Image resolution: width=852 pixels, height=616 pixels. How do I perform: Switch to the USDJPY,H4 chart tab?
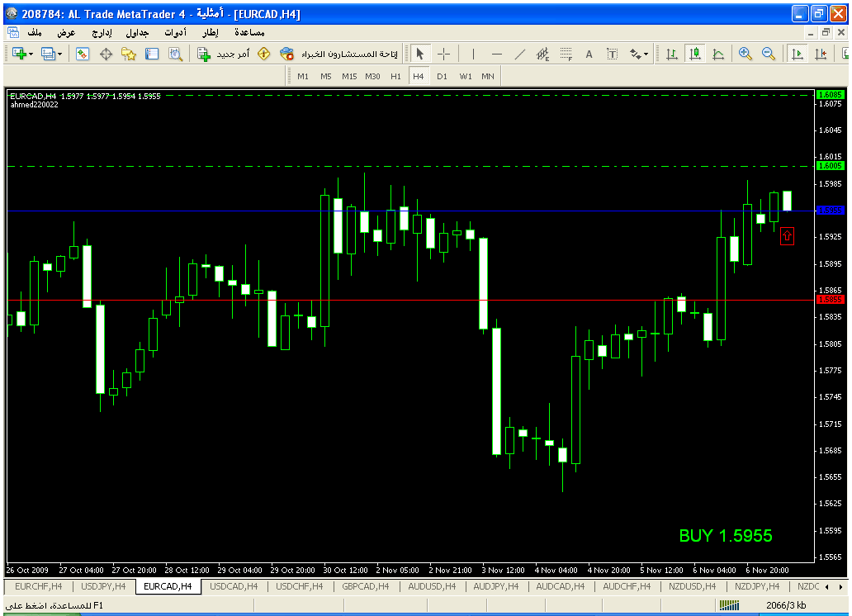coord(103,586)
